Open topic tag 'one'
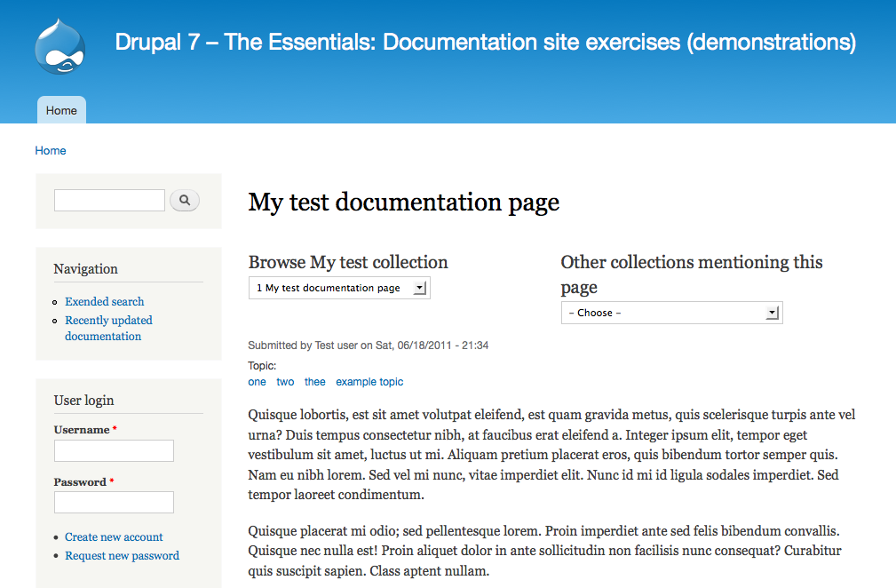This screenshot has width=896, height=588. [257, 382]
